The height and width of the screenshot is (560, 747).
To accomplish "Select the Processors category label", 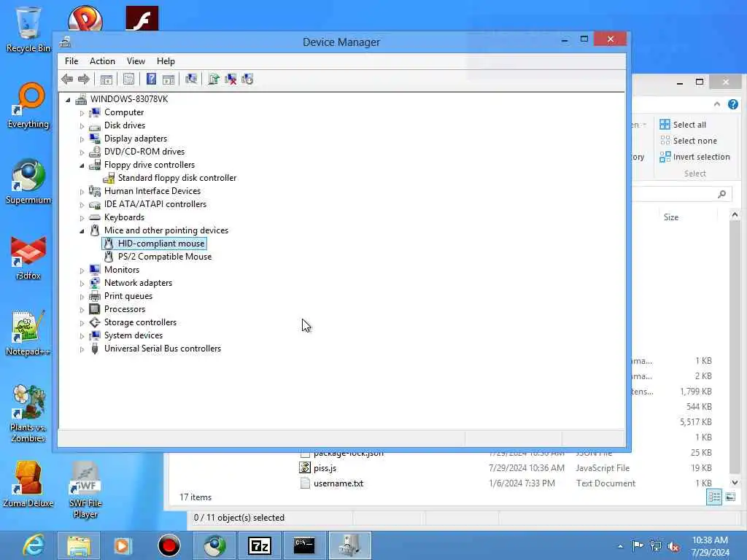I will point(124,309).
